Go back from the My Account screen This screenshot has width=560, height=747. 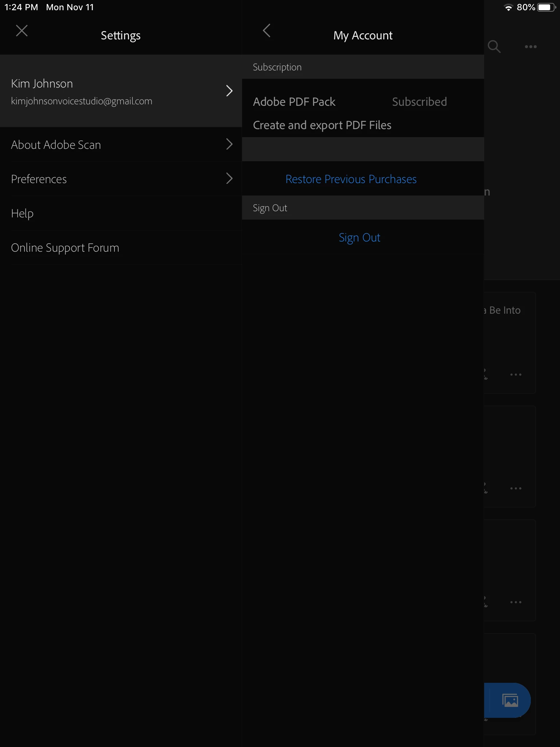click(267, 31)
